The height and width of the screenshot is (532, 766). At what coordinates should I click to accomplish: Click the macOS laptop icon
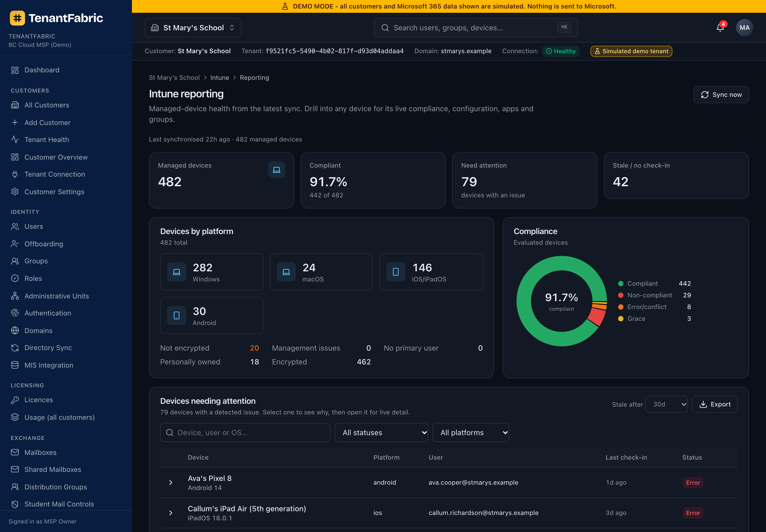(x=286, y=272)
